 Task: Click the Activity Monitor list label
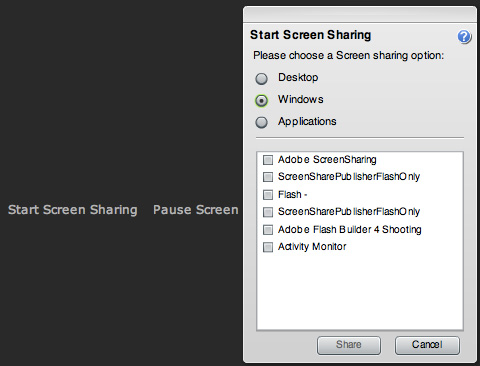[x=312, y=247]
